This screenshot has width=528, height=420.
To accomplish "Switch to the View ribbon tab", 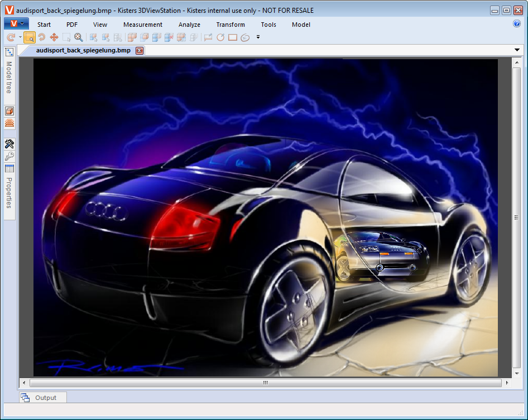I will (100, 25).
